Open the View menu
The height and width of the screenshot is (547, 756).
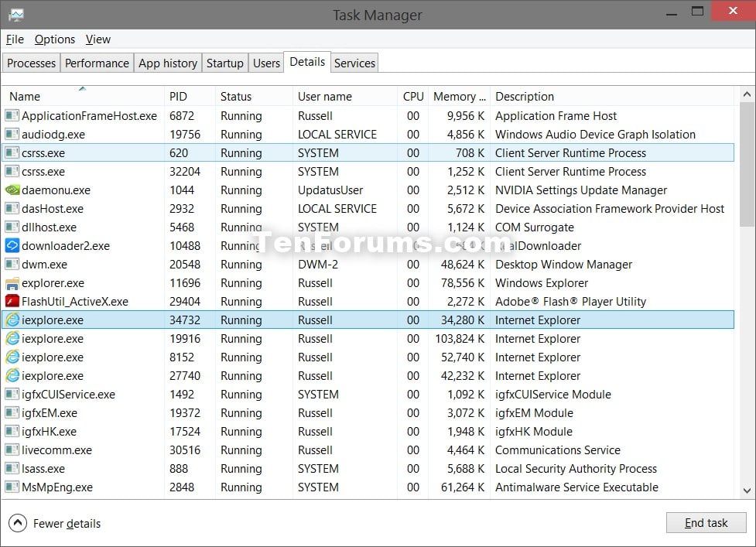[x=97, y=39]
